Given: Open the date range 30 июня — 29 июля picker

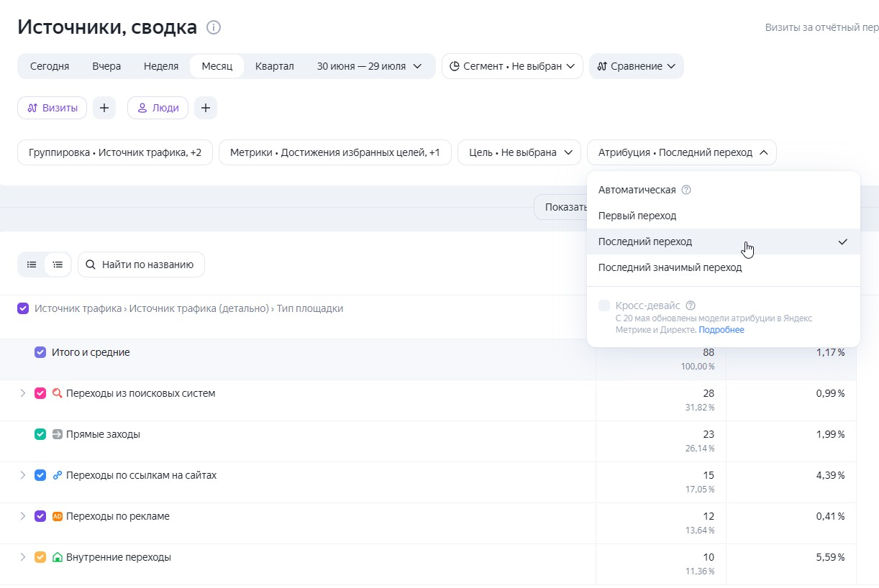Looking at the screenshot, I should [x=370, y=66].
